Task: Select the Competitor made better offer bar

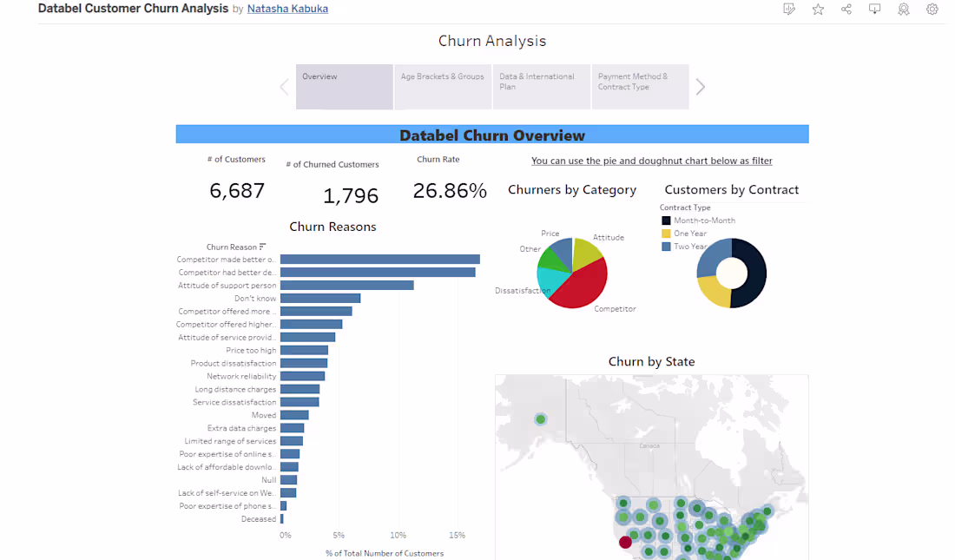Action: 382,259
